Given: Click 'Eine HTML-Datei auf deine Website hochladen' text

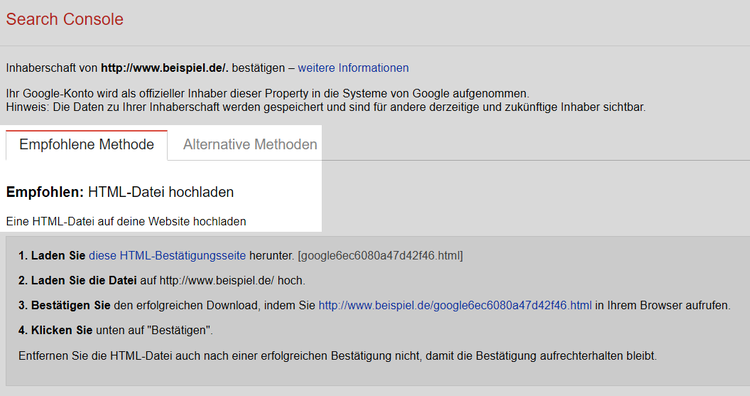Looking at the screenshot, I should (x=126, y=222).
